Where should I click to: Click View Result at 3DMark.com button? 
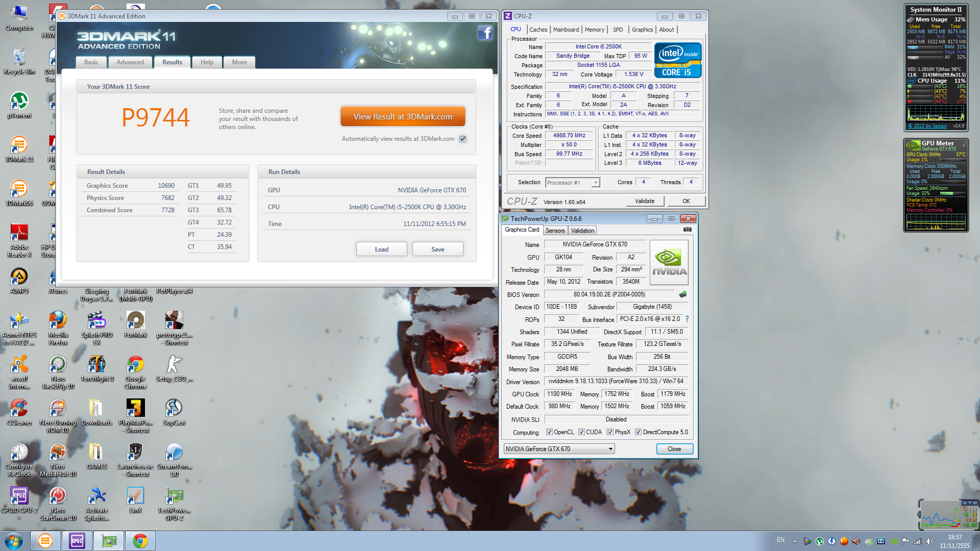[403, 117]
